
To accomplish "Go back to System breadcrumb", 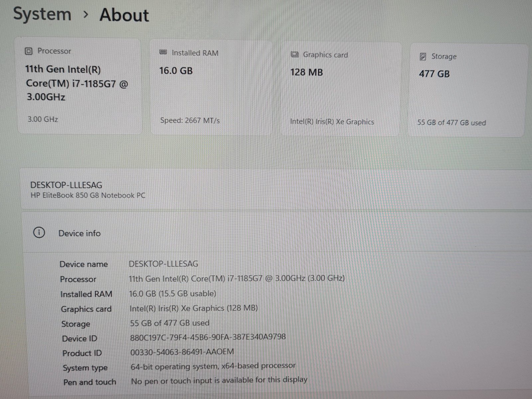I will point(42,15).
